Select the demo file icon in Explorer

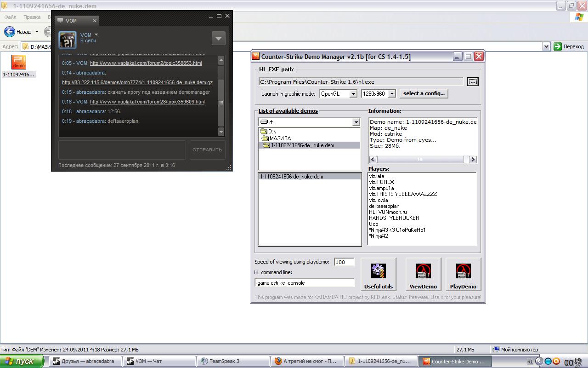pos(19,62)
